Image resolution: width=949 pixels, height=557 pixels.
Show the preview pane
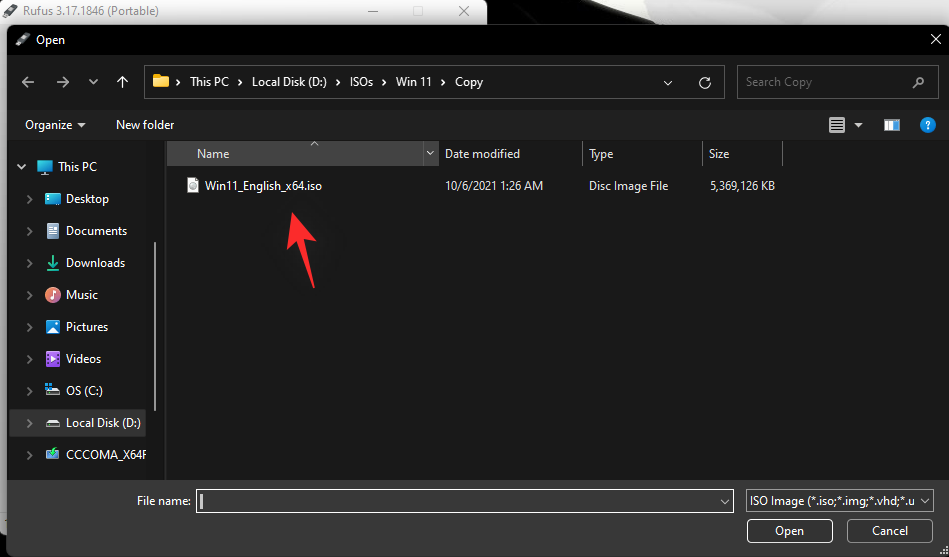892,125
